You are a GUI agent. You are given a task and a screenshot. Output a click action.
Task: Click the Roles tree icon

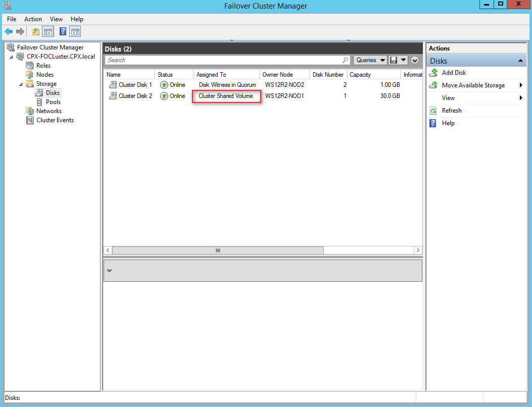pyautogui.click(x=30, y=66)
